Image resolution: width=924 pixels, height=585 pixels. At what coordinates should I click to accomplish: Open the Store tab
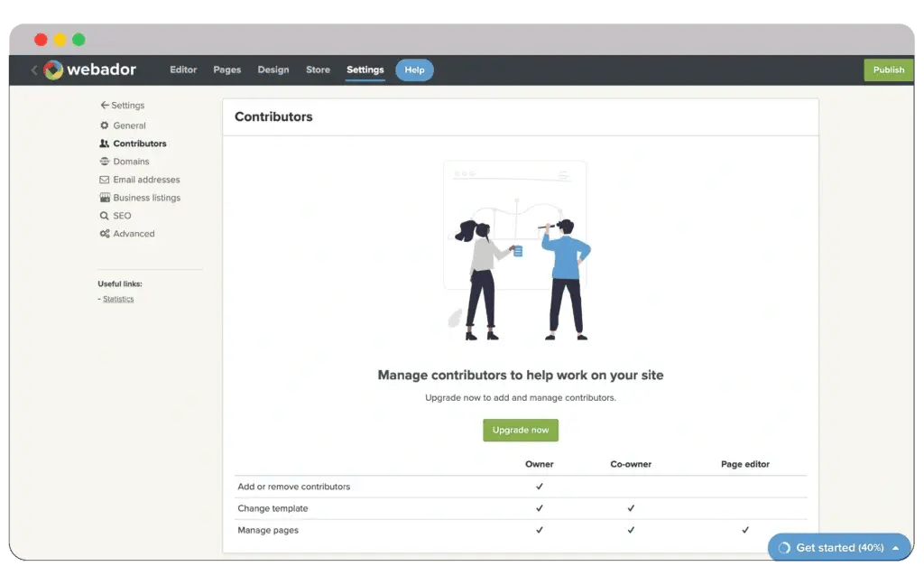318,70
